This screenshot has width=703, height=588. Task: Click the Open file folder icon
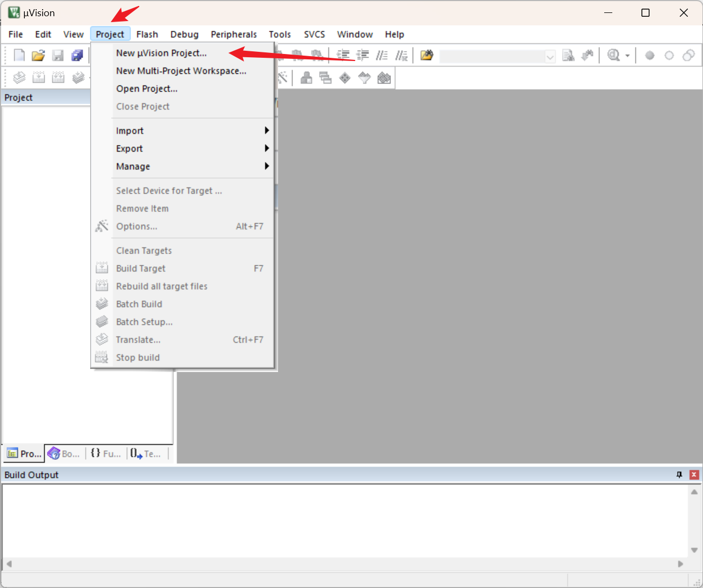point(38,56)
